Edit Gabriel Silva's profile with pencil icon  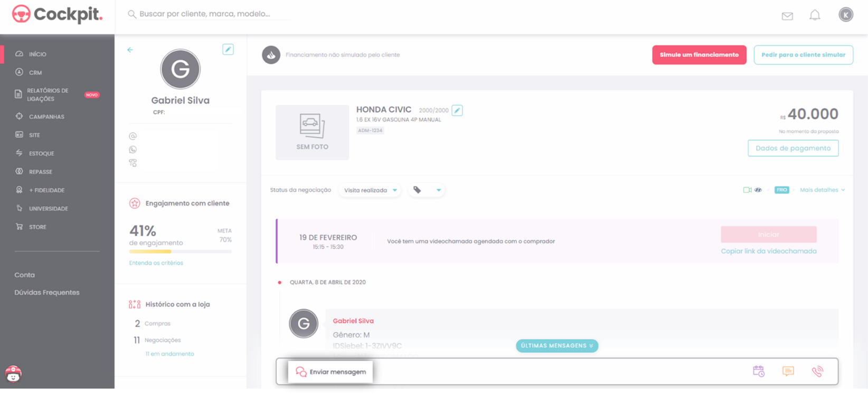click(228, 50)
